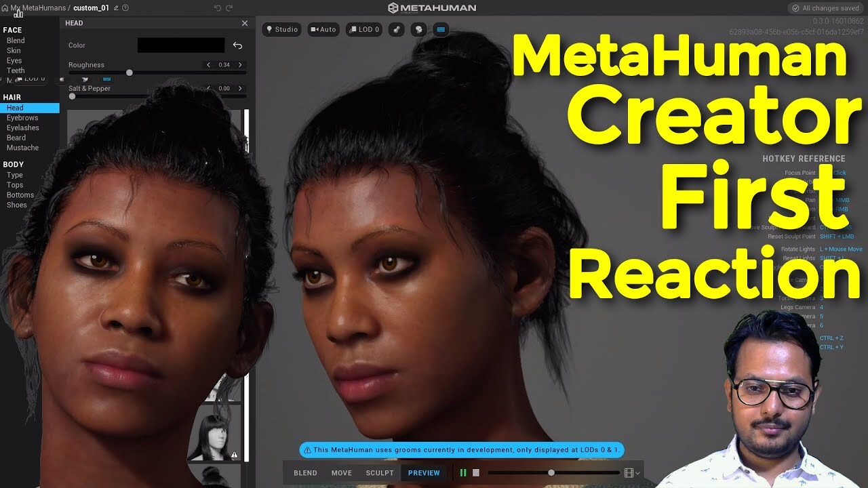This screenshot has width=868, height=488.
Task: Switch to the BLEND mode tab
Action: [x=305, y=472]
